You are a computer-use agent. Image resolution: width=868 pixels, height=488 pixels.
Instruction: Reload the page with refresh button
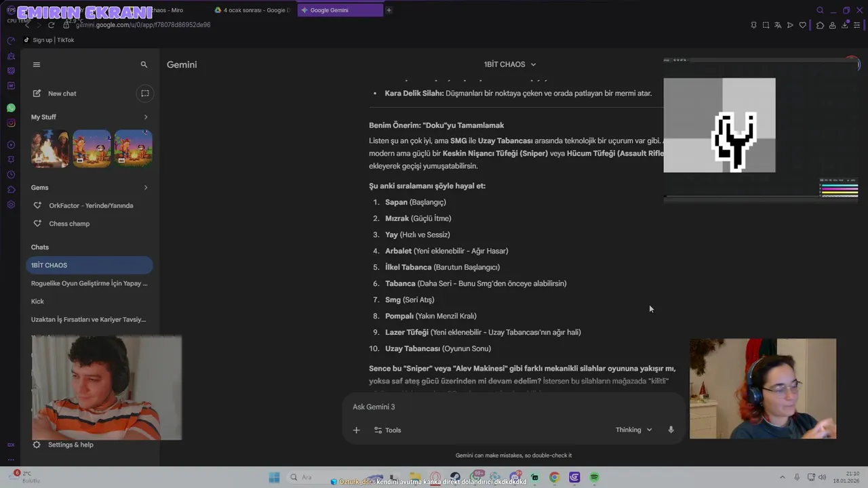click(x=51, y=25)
